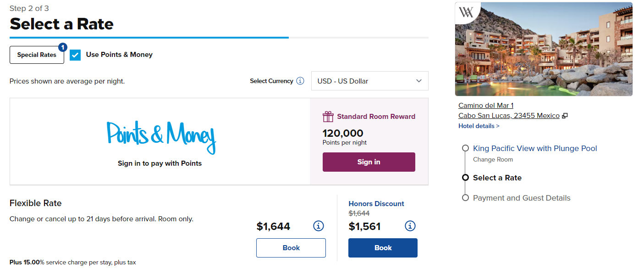Click the notification badge on Special Rates
Image resolution: width=644 pixels, height=269 pixels.
click(x=62, y=47)
